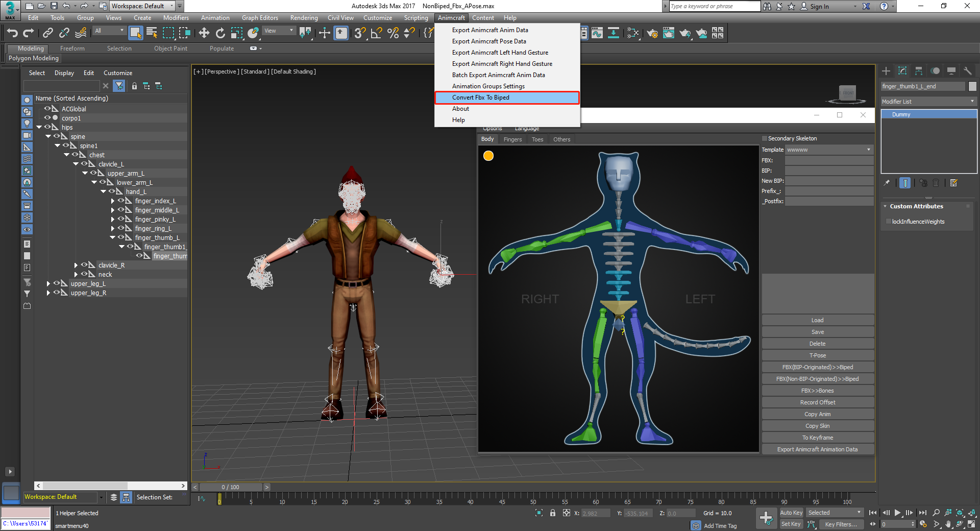Choose Export Animcraft Anim Data menu entry
980x531 pixels.
(490, 30)
